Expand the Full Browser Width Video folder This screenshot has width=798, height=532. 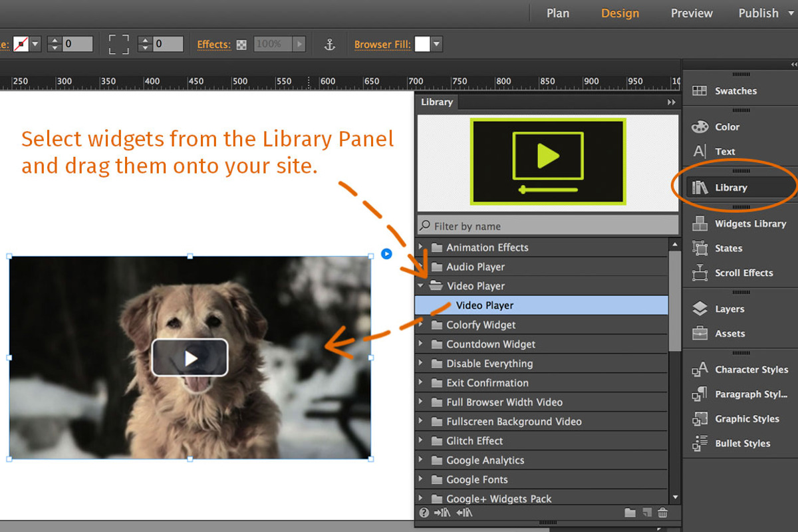point(421,402)
